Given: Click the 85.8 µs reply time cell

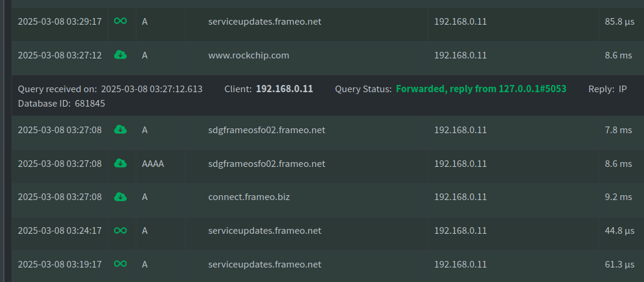Looking at the screenshot, I should (619, 22).
